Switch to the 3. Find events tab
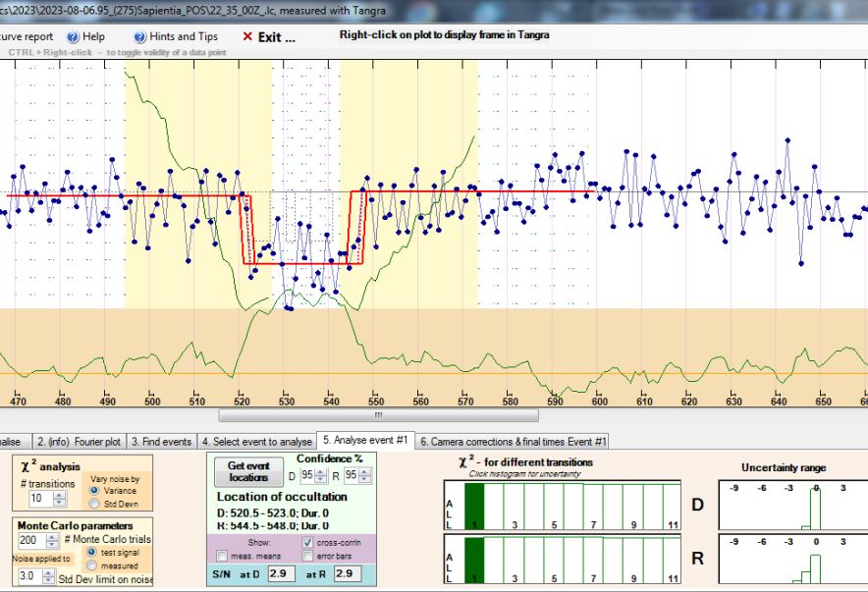 click(162, 442)
